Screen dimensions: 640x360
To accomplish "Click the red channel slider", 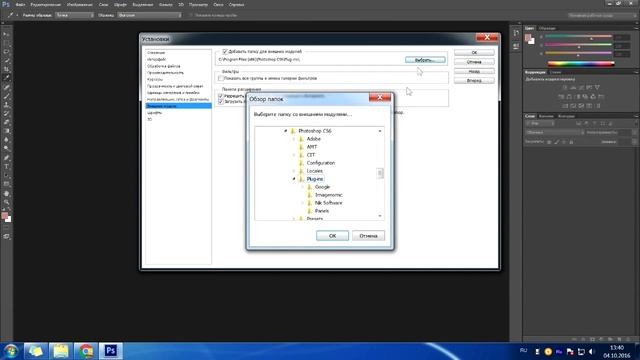I will pyautogui.click(x=578, y=37).
